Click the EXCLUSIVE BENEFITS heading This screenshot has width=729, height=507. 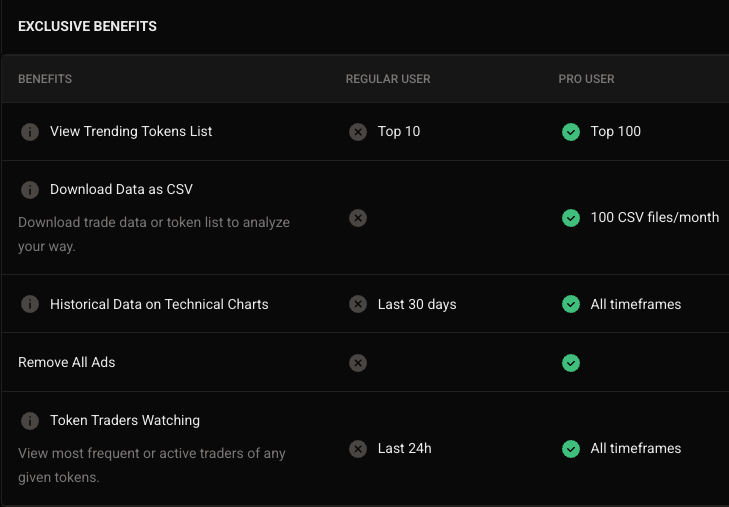[87, 26]
